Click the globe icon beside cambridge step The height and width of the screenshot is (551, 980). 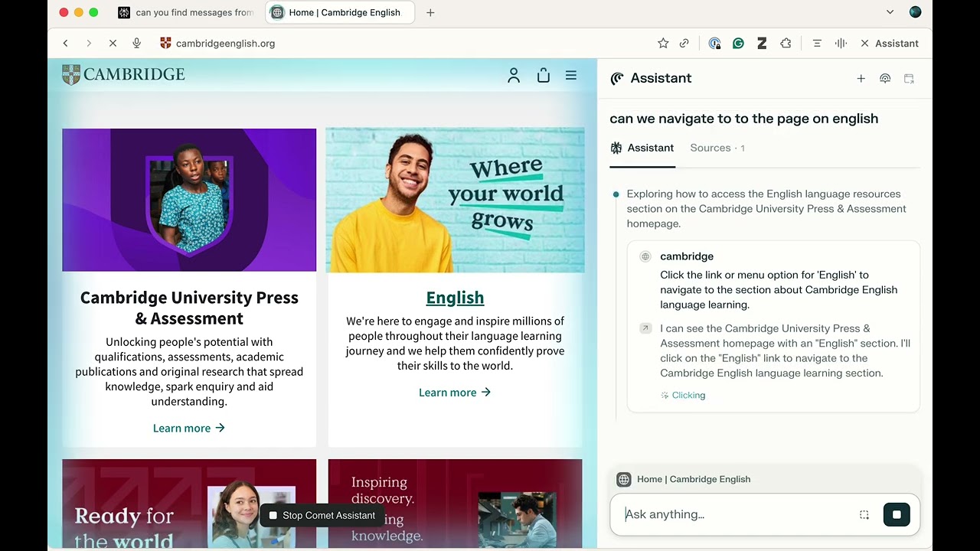645,256
